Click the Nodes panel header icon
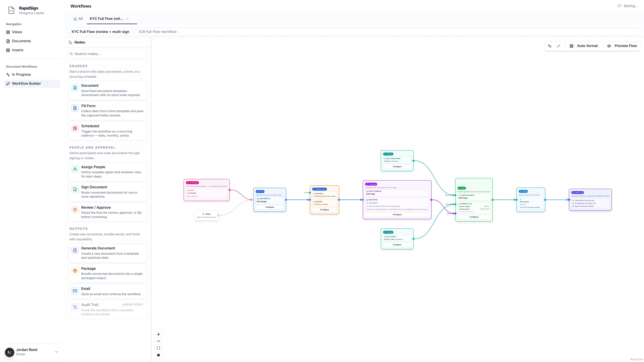Screen dimensions: 644x362 coord(70,42)
